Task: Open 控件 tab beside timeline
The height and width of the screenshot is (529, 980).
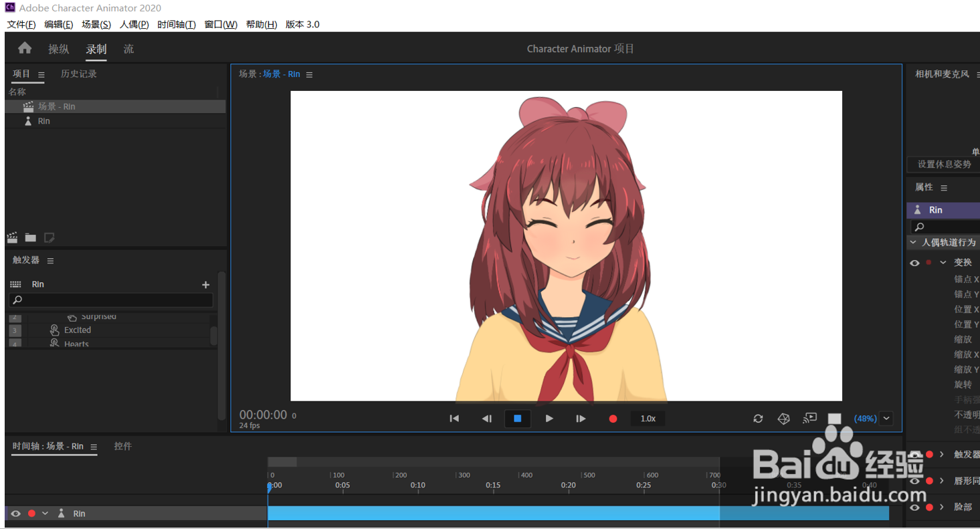Action: coord(123,447)
